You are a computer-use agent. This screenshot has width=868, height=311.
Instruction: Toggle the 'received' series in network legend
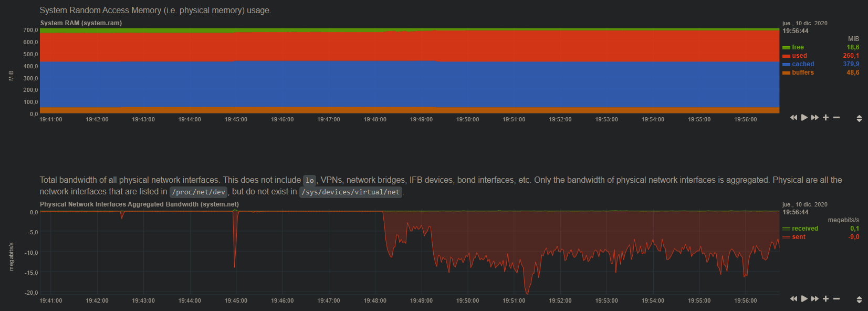click(805, 229)
